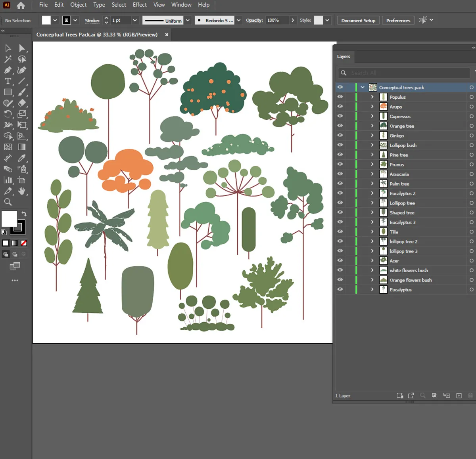Click the Document Setup button
This screenshot has width=476, height=459.
coord(358,20)
